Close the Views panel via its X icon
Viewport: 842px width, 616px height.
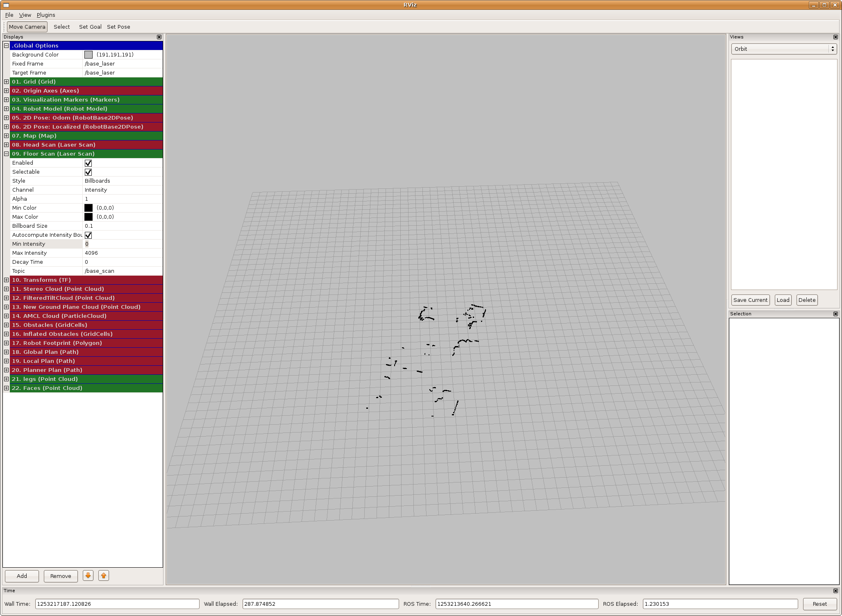tap(835, 37)
